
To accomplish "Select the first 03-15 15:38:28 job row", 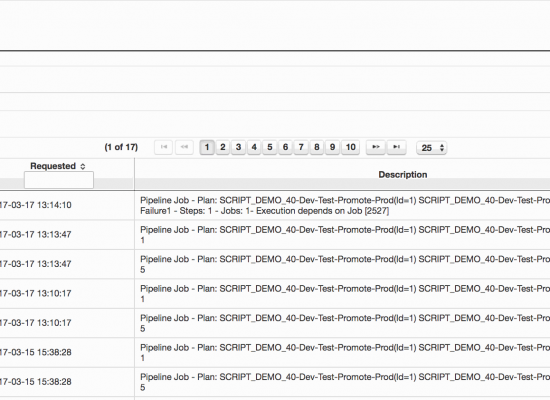I will coord(275,353).
